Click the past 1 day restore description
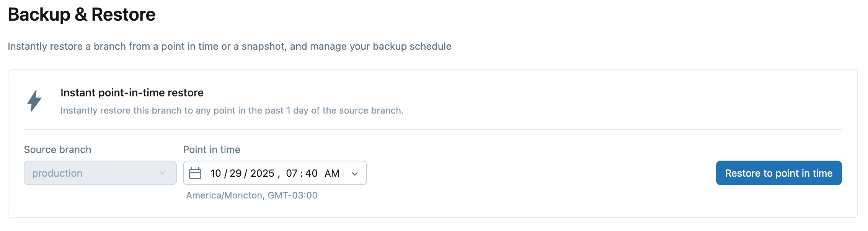 click(x=232, y=111)
